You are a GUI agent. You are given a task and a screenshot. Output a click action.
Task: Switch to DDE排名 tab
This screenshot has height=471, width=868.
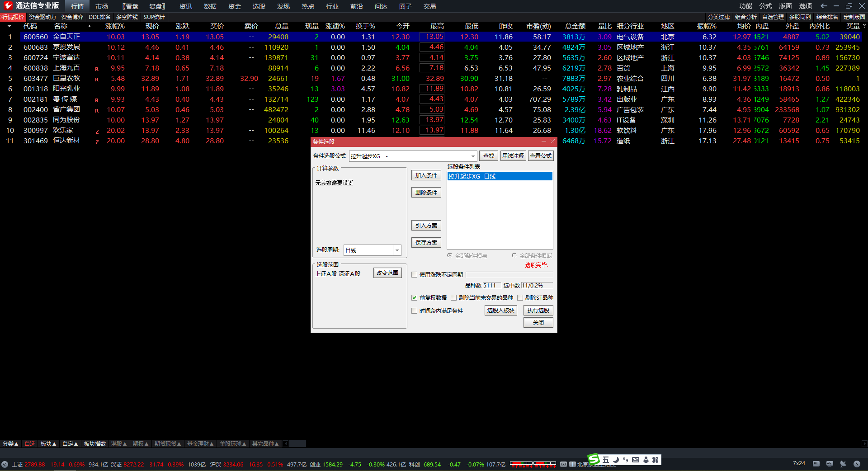pyautogui.click(x=99, y=17)
